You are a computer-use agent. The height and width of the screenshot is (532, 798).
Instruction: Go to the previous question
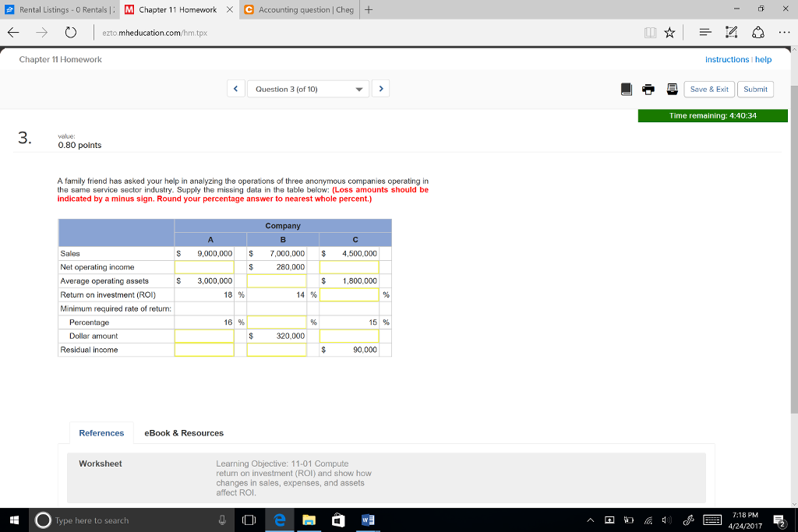point(235,89)
